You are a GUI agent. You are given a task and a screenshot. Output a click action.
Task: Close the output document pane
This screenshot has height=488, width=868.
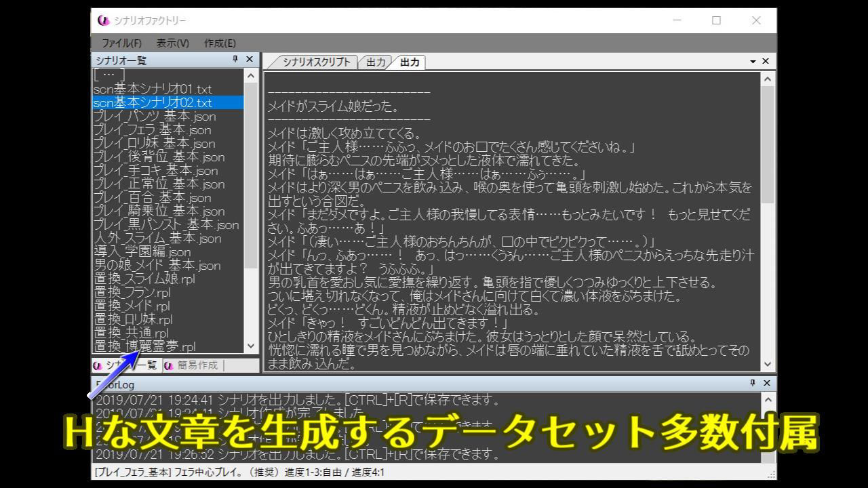(766, 62)
